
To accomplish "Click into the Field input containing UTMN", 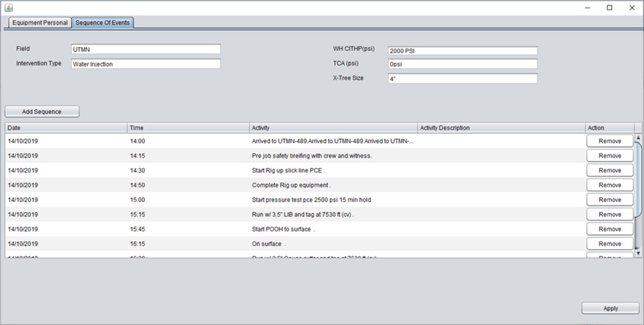I will [146, 50].
